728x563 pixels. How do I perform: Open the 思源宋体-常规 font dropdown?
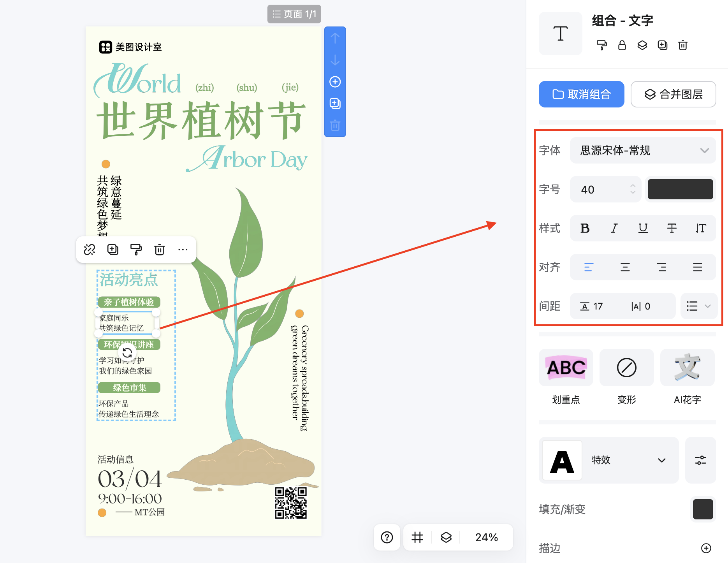point(643,150)
